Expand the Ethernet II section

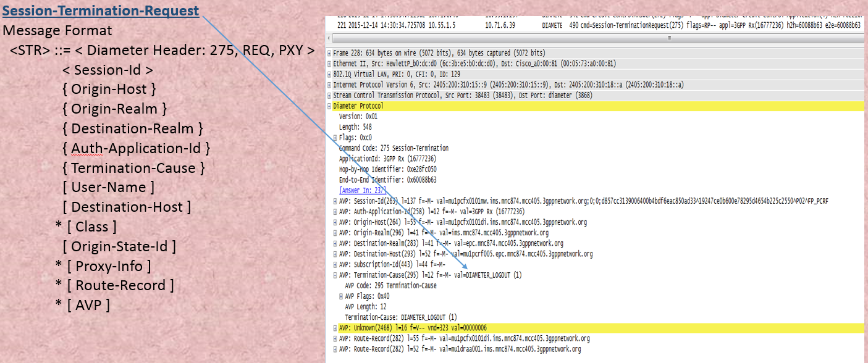(x=329, y=63)
